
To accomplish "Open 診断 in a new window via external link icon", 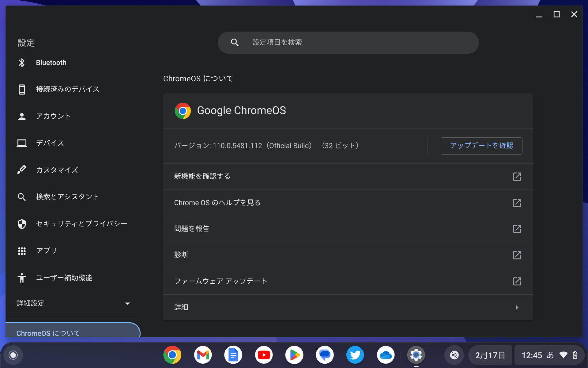I will coord(517,255).
